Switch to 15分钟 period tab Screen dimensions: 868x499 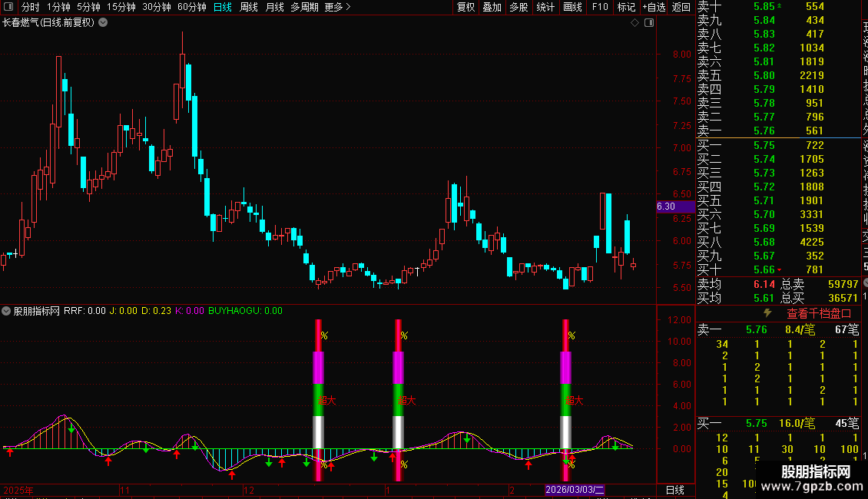pyautogui.click(x=121, y=7)
